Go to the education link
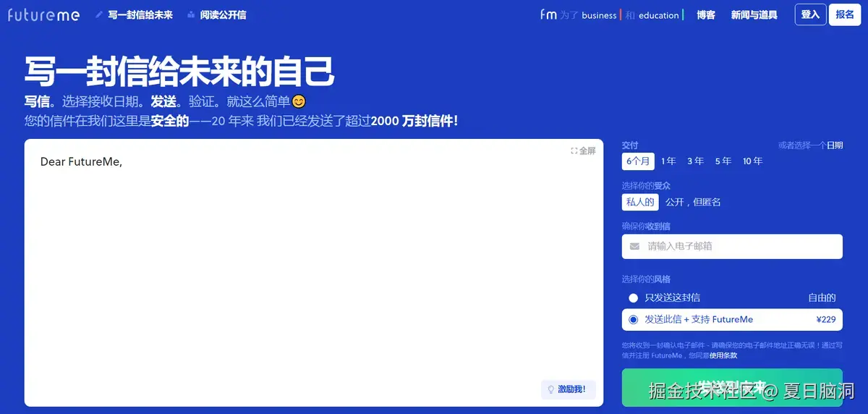 click(659, 15)
